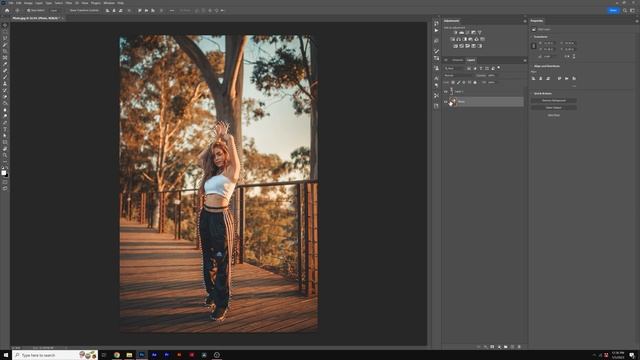
Task: Click the View More link
Action: (x=554, y=115)
